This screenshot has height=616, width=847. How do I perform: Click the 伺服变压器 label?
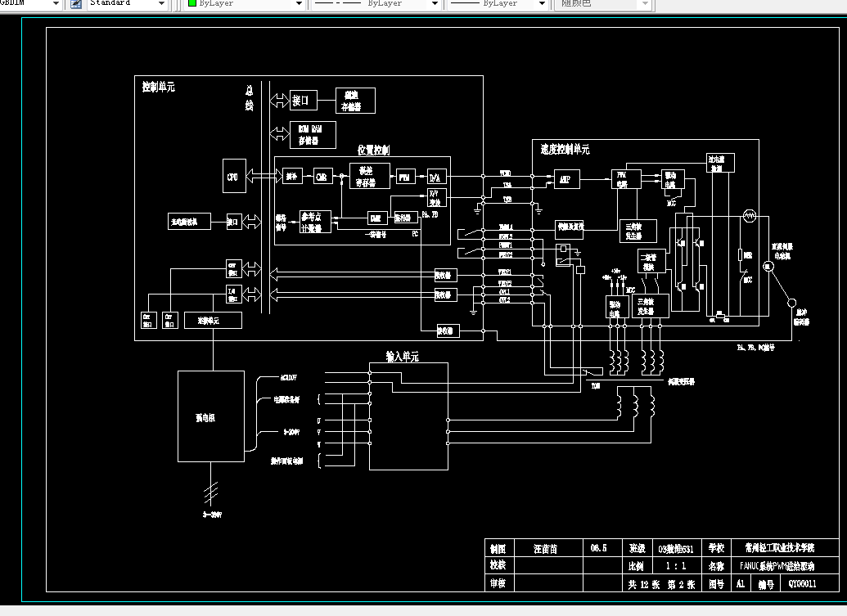point(681,382)
